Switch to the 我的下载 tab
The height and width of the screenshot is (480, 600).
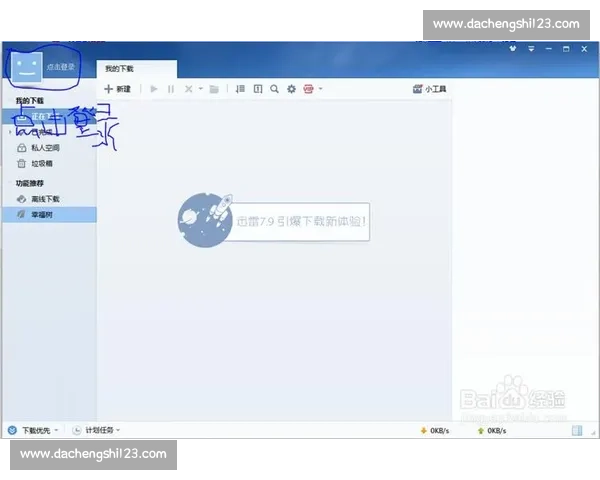[120, 68]
